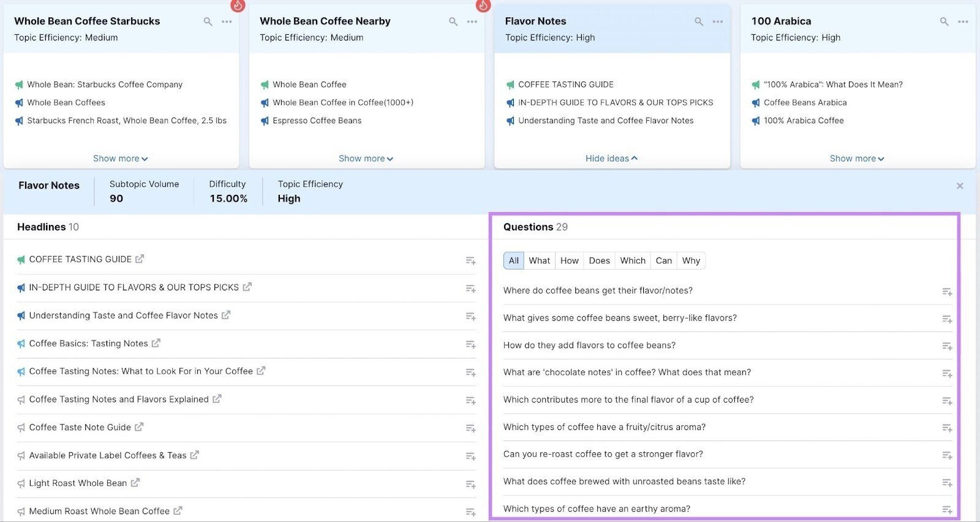Filter questions by Can
This screenshot has height=522, width=980.
tap(664, 260)
